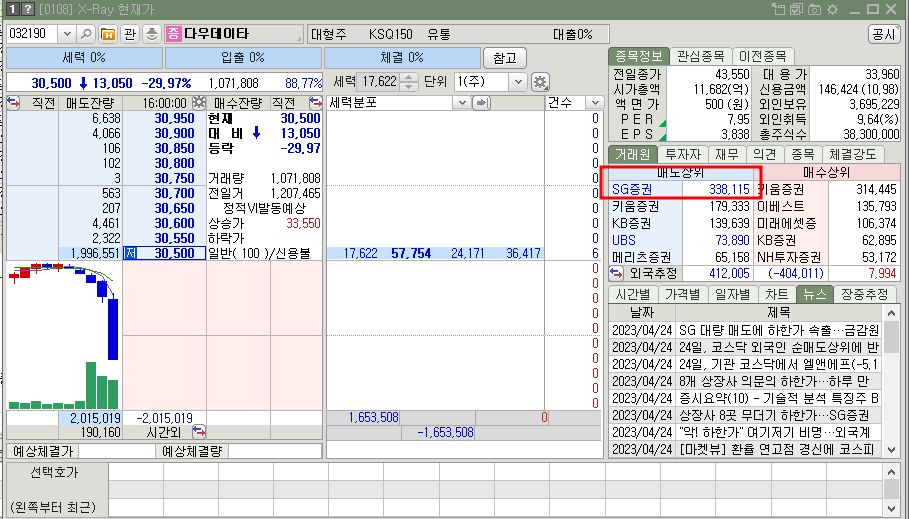Click the orange H history icon

[108, 34]
